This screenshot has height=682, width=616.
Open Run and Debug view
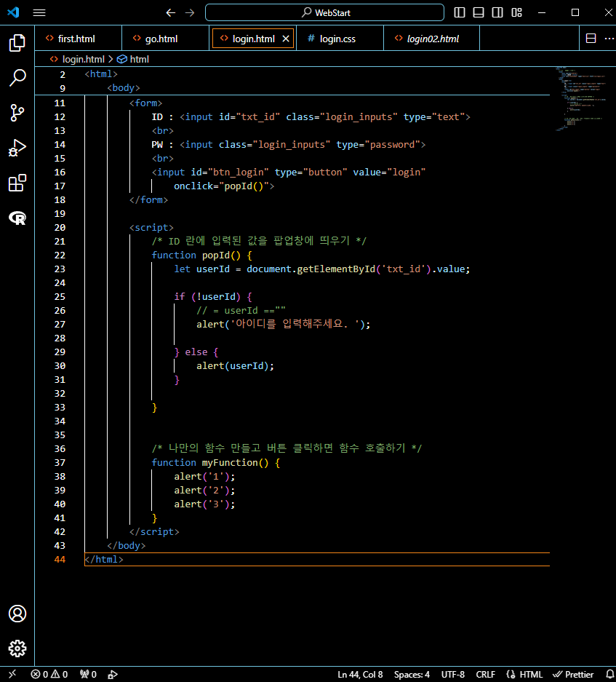(x=17, y=148)
